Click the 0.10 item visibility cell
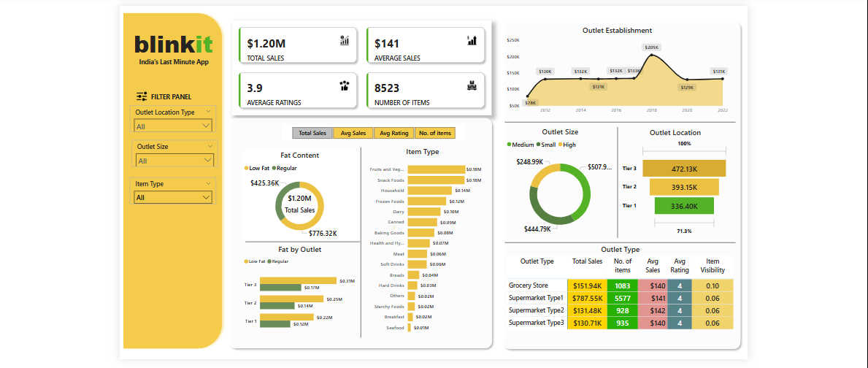The width and height of the screenshot is (868, 368). tap(713, 285)
